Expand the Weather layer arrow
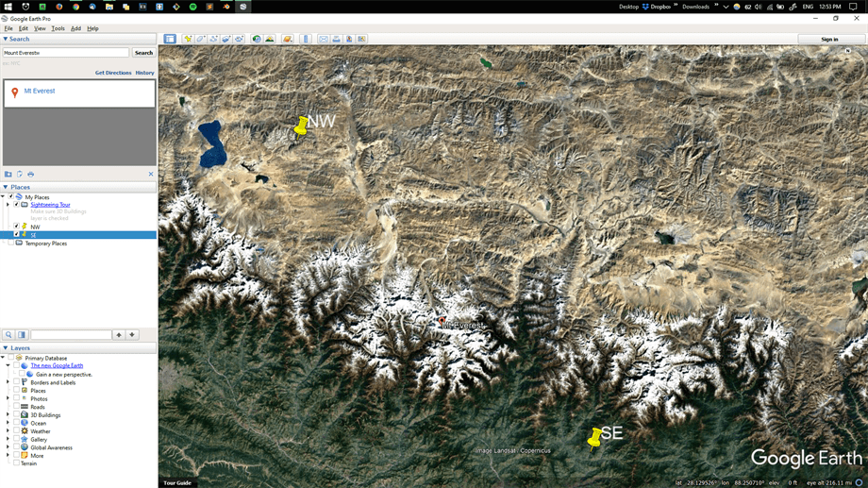 pyautogui.click(x=8, y=431)
